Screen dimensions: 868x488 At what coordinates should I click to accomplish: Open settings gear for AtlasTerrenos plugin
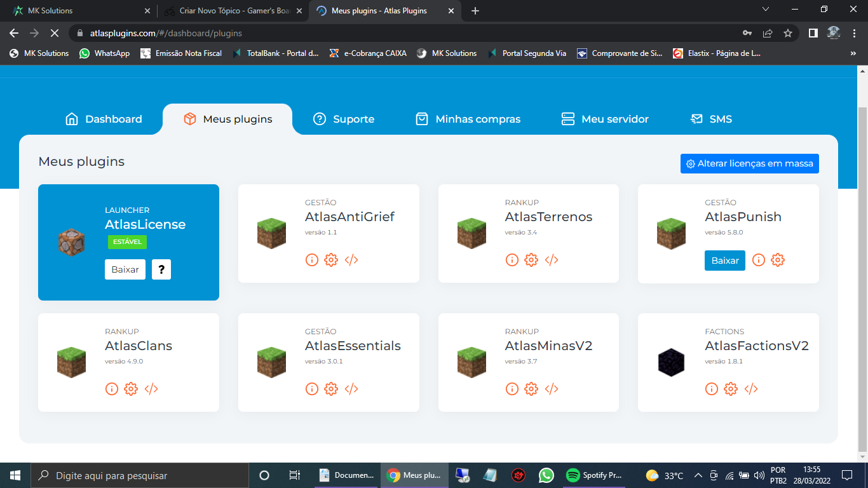click(531, 260)
